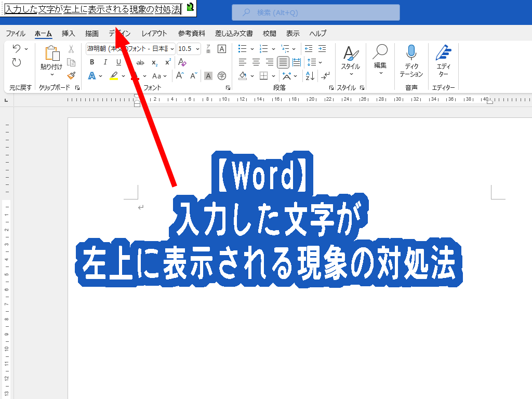Click the search box (Alt+Q)
Image resolution: width=532 pixels, height=399 pixels.
(x=316, y=12)
